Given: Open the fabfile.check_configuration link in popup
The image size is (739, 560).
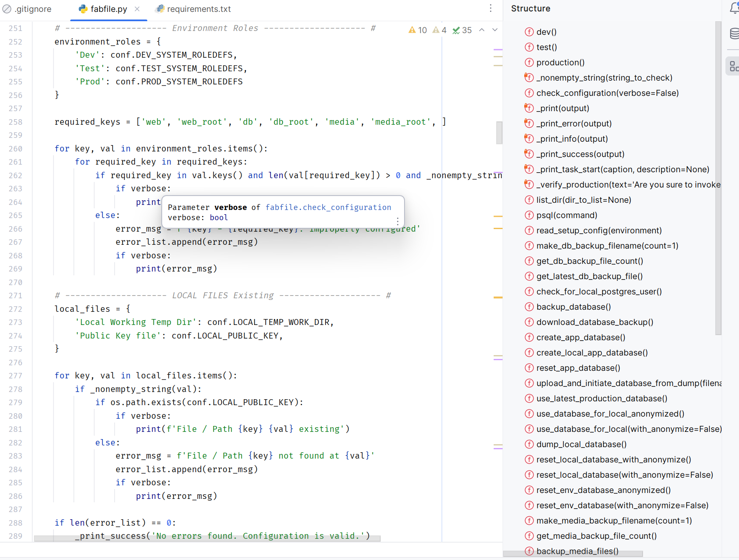Looking at the screenshot, I should point(328,207).
